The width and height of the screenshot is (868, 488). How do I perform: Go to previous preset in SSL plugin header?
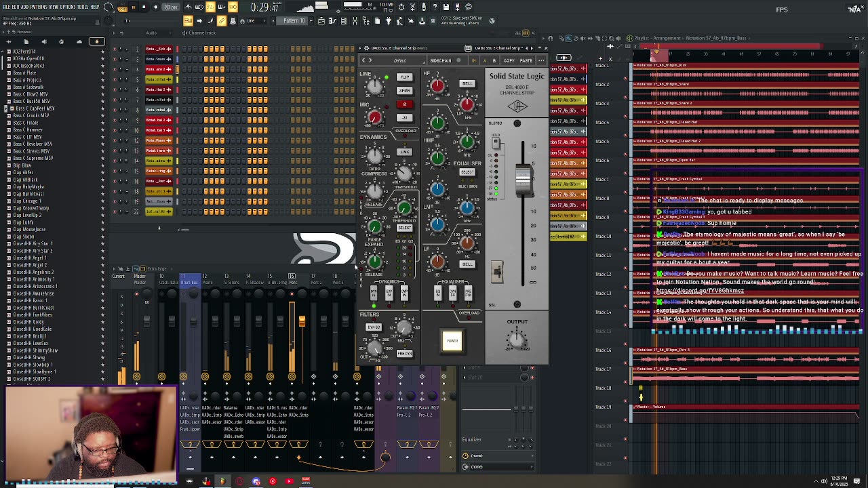click(363, 60)
